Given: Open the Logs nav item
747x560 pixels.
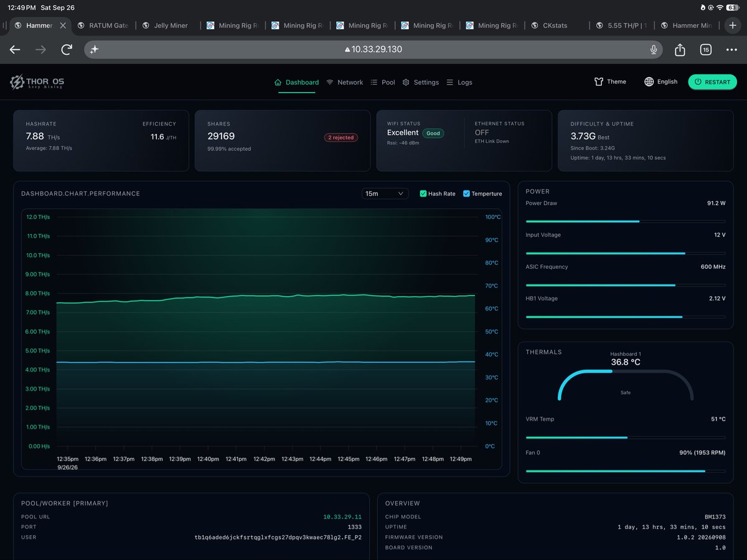Looking at the screenshot, I should click(x=459, y=82).
